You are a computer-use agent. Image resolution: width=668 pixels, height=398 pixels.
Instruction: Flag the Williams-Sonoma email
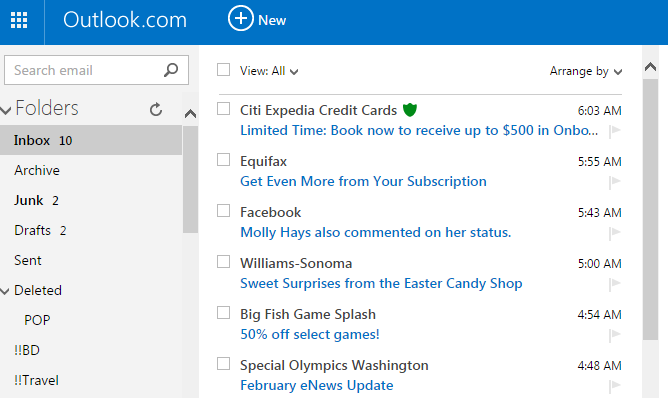click(x=615, y=284)
